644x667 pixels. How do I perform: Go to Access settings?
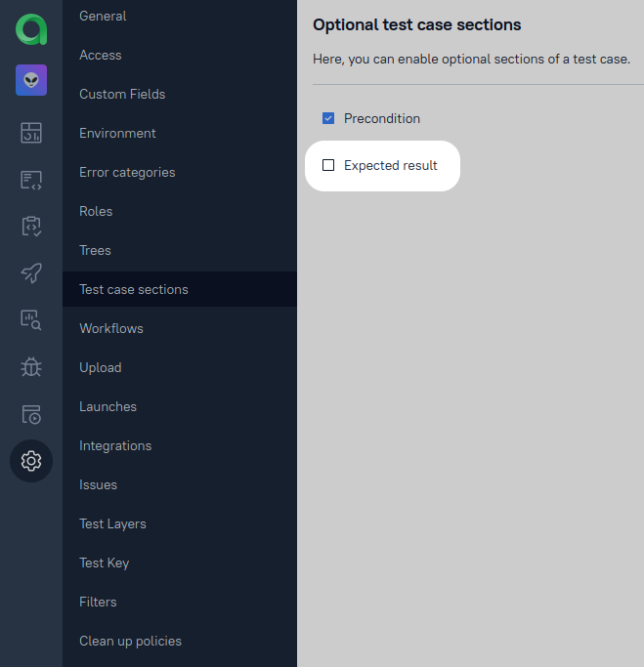click(x=179, y=55)
